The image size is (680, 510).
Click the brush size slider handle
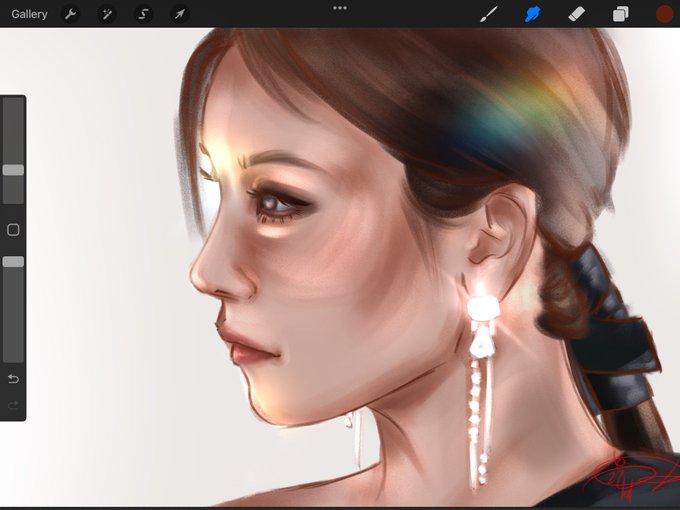coord(13,170)
